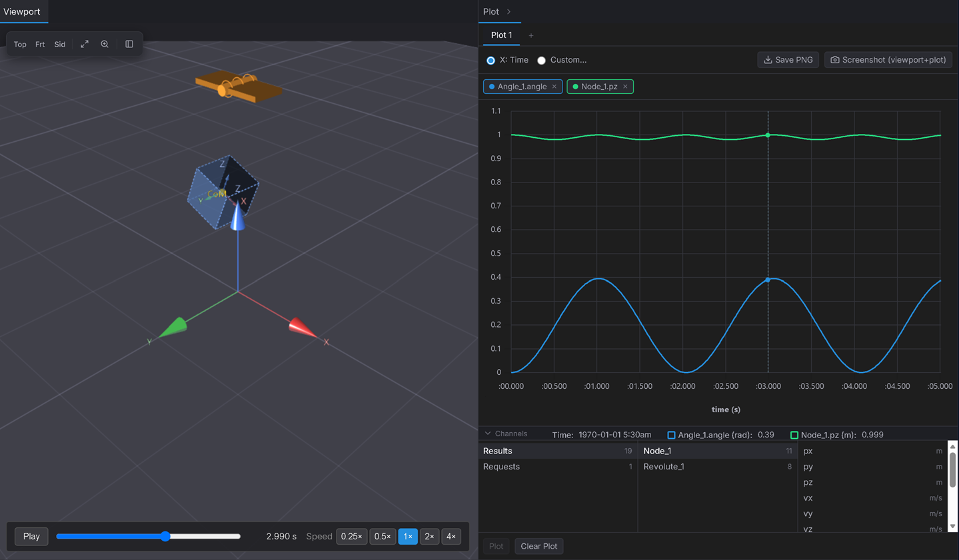Expand the Plot breadcrumb chevron
This screenshot has width=959, height=560.
(508, 11)
